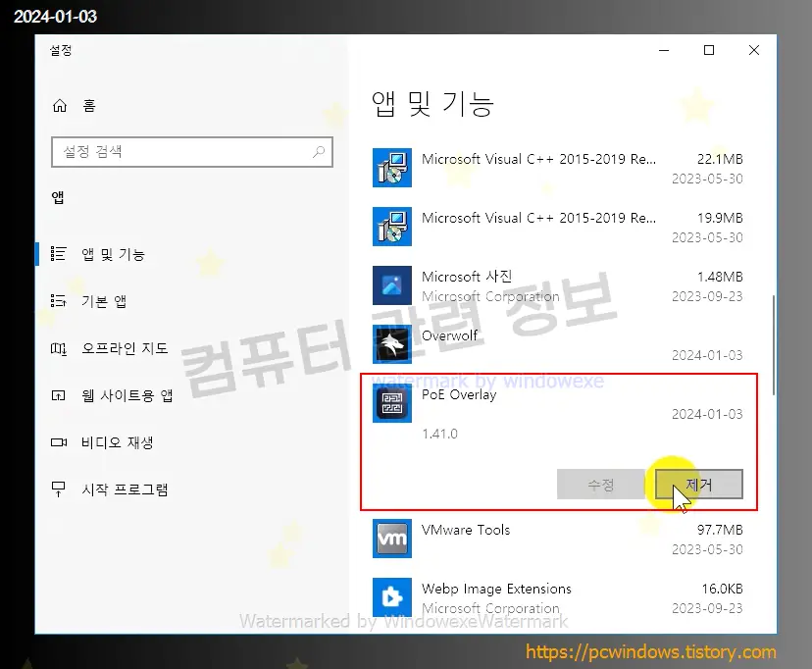The image size is (812, 669).
Task: Open the 웹 사이트용 앱 sidebar item
Action: pyautogui.click(x=191, y=395)
